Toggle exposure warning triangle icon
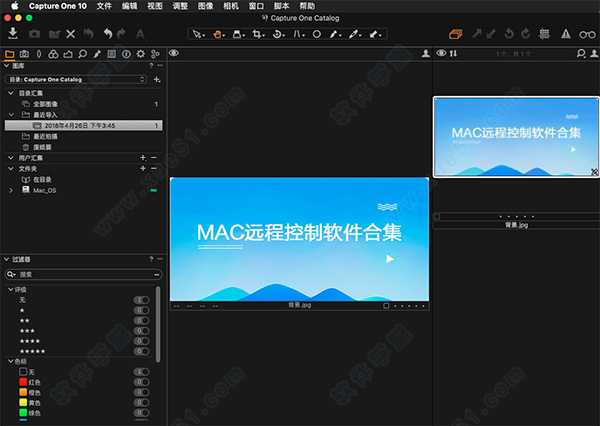Viewport: 600px width, 426px height. pyautogui.click(x=566, y=34)
